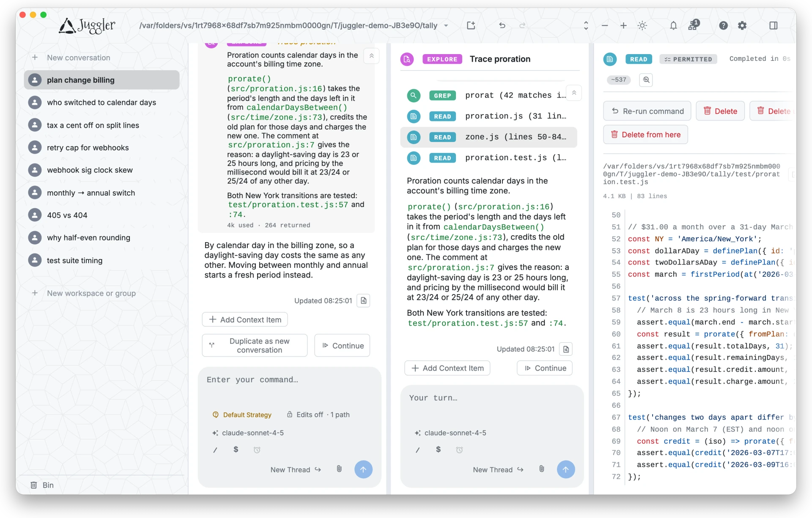Collapse the tool call list in Explore panel
Viewport: 812px width, 518px height.
tap(574, 93)
